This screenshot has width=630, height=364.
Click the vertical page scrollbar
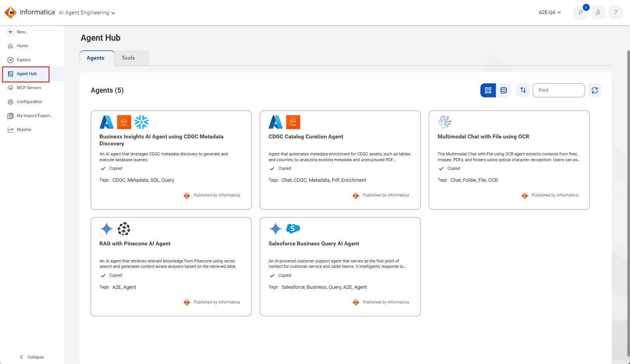[x=628, y=204]
